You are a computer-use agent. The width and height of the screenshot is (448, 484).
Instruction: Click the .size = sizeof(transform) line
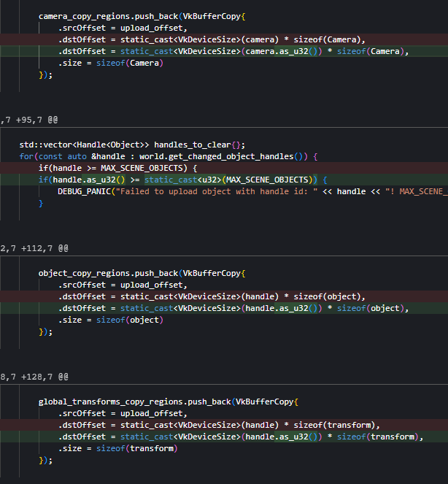118,448
